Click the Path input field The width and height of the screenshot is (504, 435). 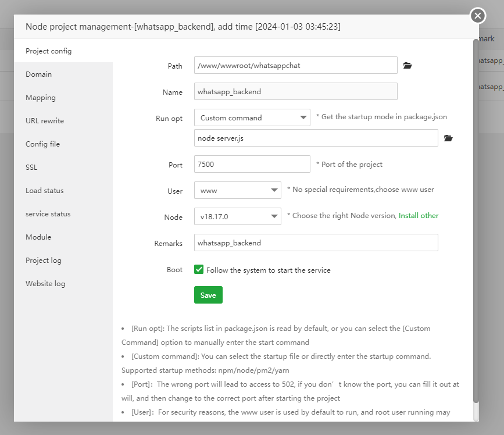coord(295,65)
